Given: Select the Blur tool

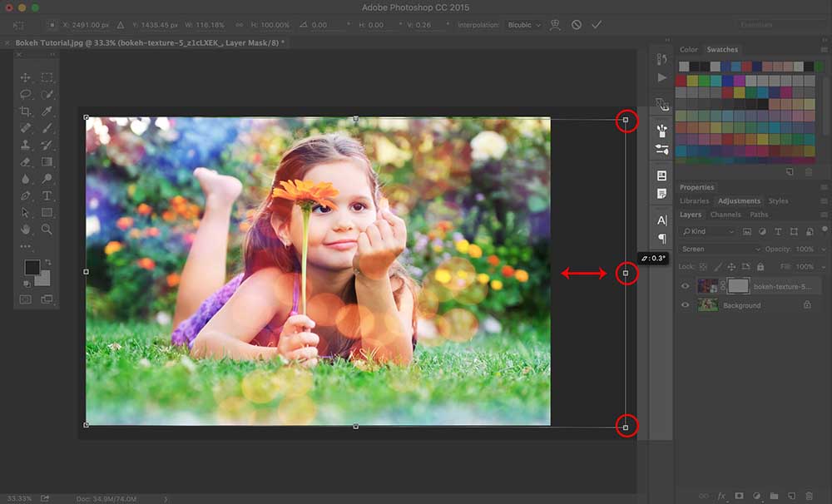Looking at the screenshot, I should (x=25, y=179).
